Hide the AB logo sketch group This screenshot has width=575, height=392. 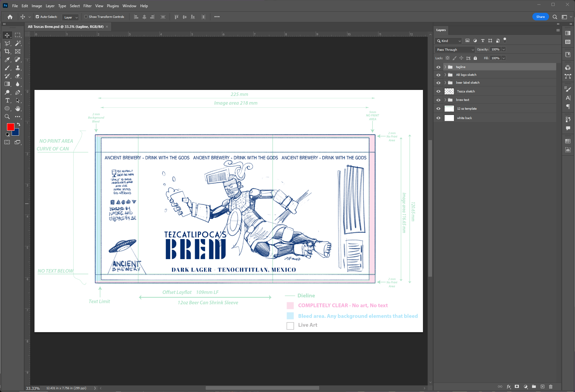click(438, 75)
